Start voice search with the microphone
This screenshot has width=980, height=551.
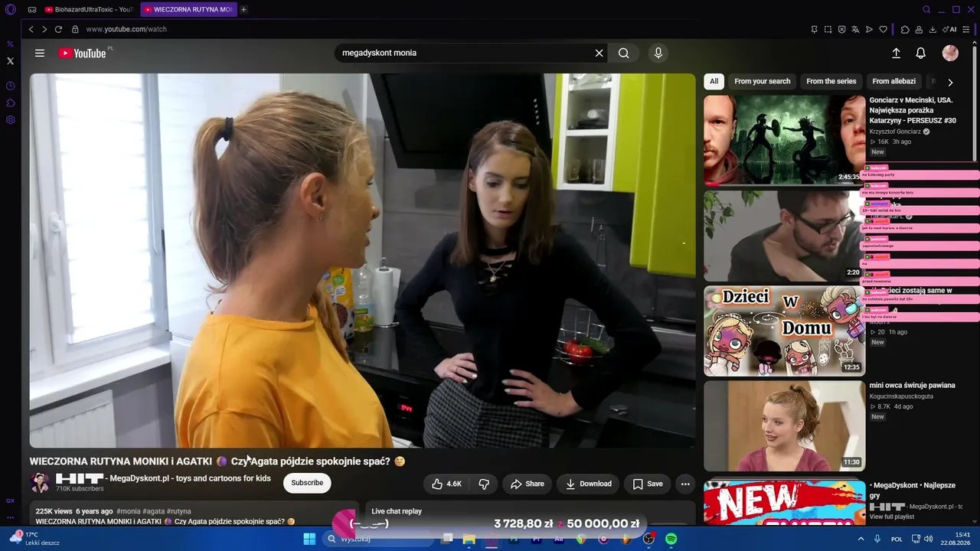click(x=658, y=53)
